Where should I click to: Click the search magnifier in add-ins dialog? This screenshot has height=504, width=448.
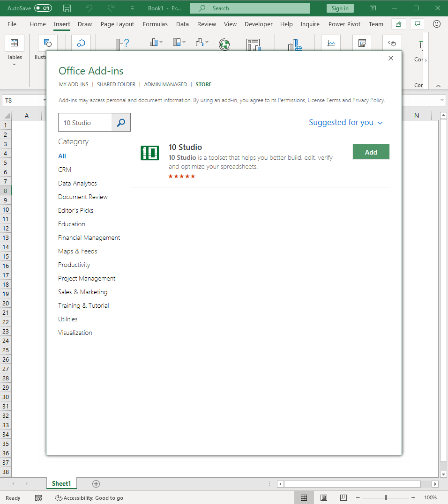pyautogui.click(x=121, y=122)
